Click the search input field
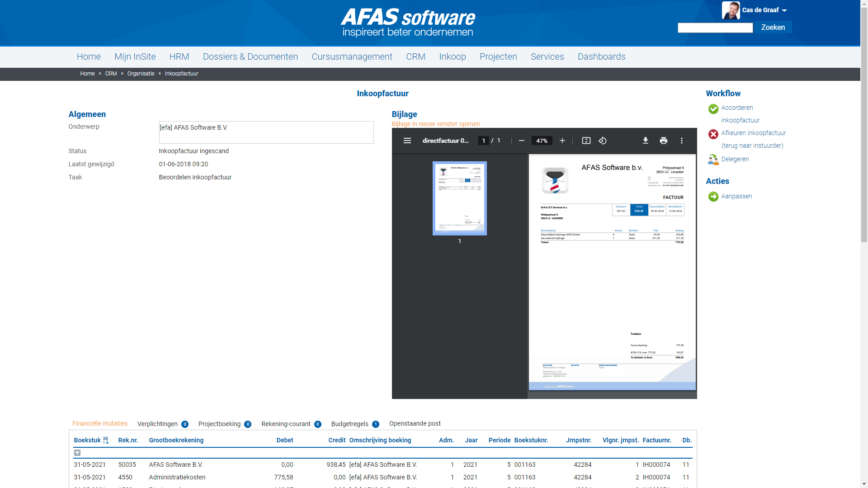 pyautogui.click(x=715, y=28)
